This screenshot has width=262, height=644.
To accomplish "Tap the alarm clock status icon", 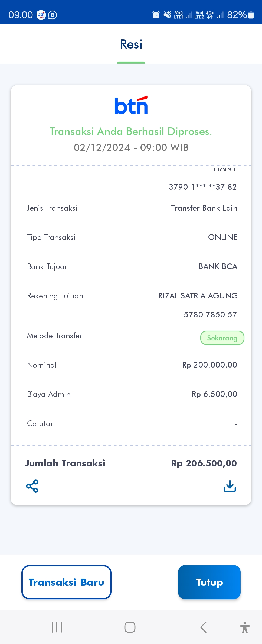I will [x=156, y=15].
